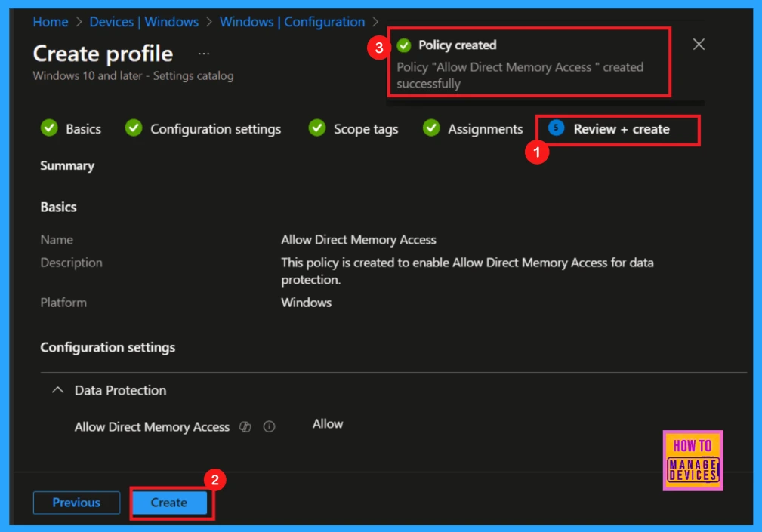Screen dimensions: 762x532
Task: Click the policy name value Allow Direct Memory Access
Action: tap(359, 240)
